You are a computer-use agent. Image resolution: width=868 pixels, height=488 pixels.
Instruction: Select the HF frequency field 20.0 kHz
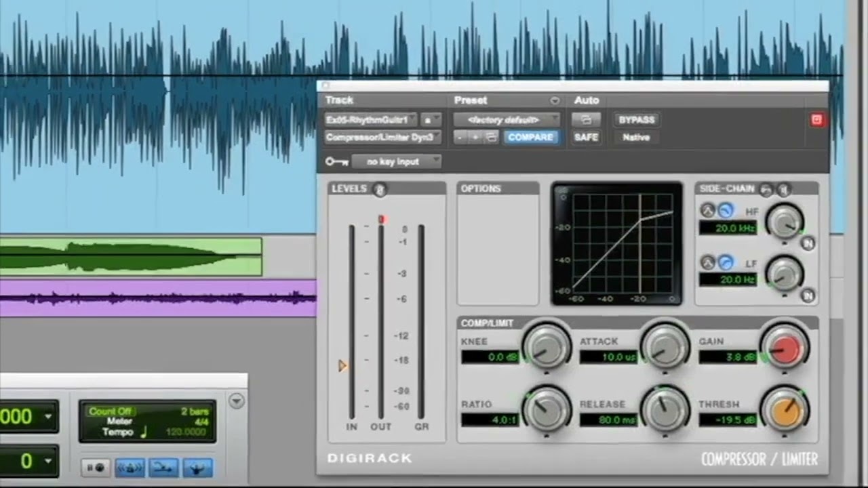point(728,228)
